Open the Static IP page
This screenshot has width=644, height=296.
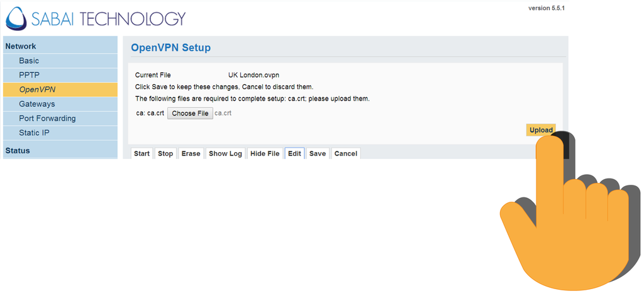point(60,133)
